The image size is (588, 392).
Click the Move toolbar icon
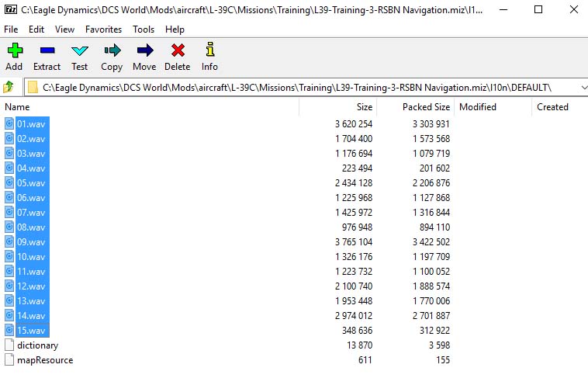145,50
